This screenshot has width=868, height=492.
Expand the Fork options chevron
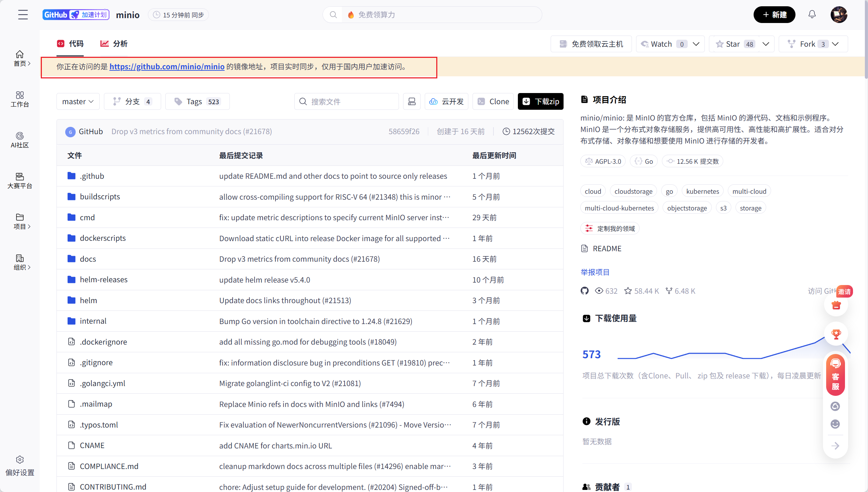click(836, 44)
